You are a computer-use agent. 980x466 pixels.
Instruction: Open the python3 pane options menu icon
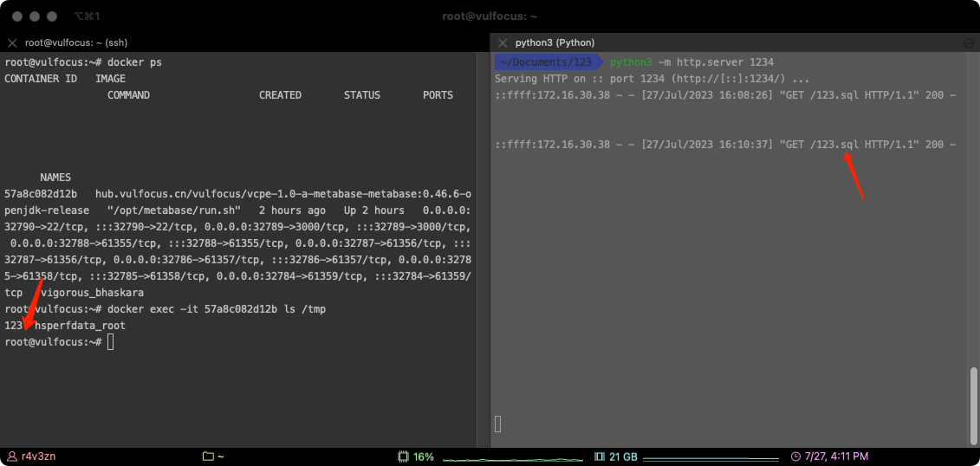click(969, 42)
